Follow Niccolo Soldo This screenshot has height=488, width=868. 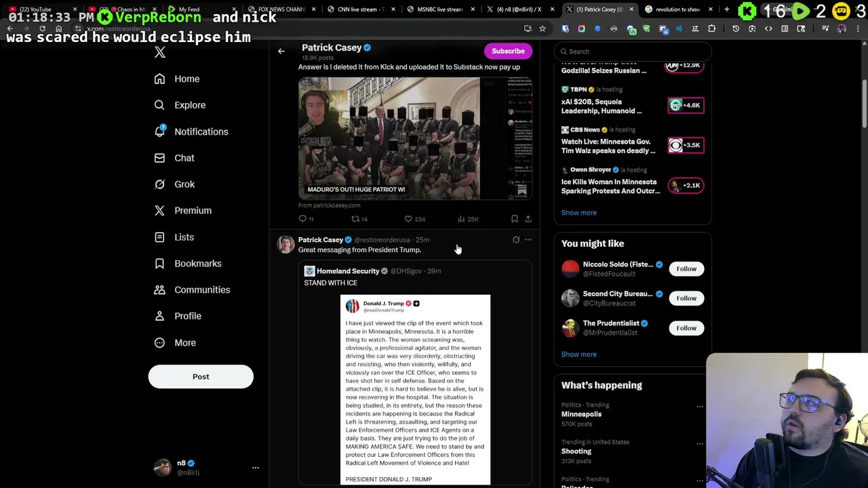pos(686,269)
